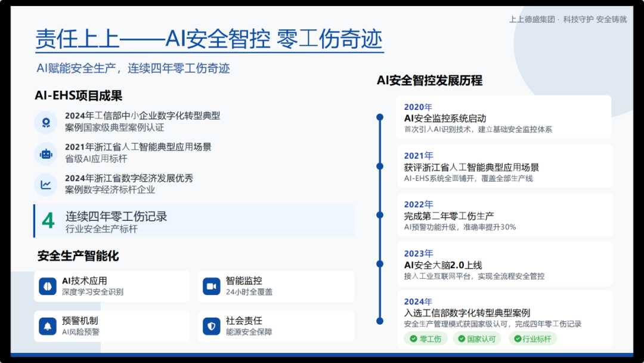Click the 上上德盛集团 header text

click(x=532, y=19)
